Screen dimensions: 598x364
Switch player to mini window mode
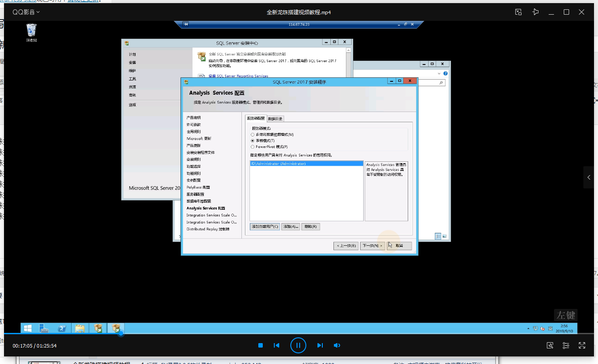coord(518,12)
